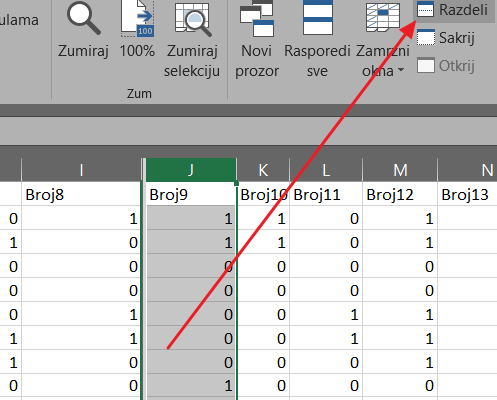
Task: Select the Broj13 cell in column N
Action: pyautogui.click(x=467, y=194)
